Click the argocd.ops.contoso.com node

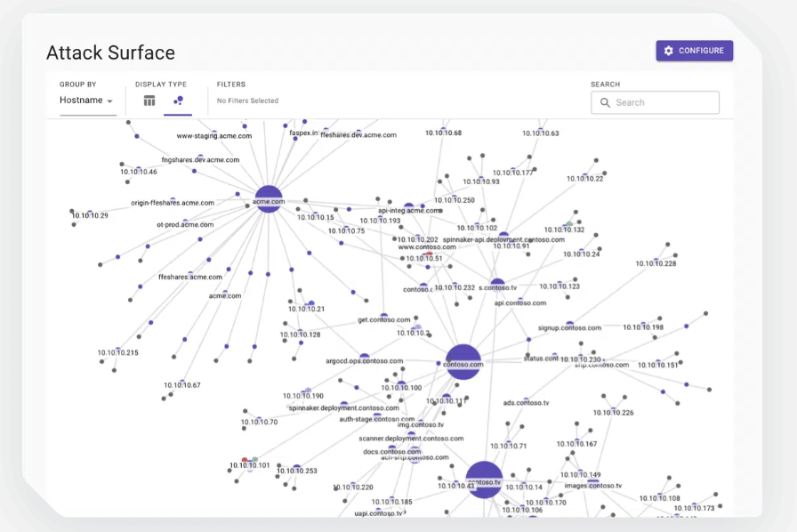(365, 356)
